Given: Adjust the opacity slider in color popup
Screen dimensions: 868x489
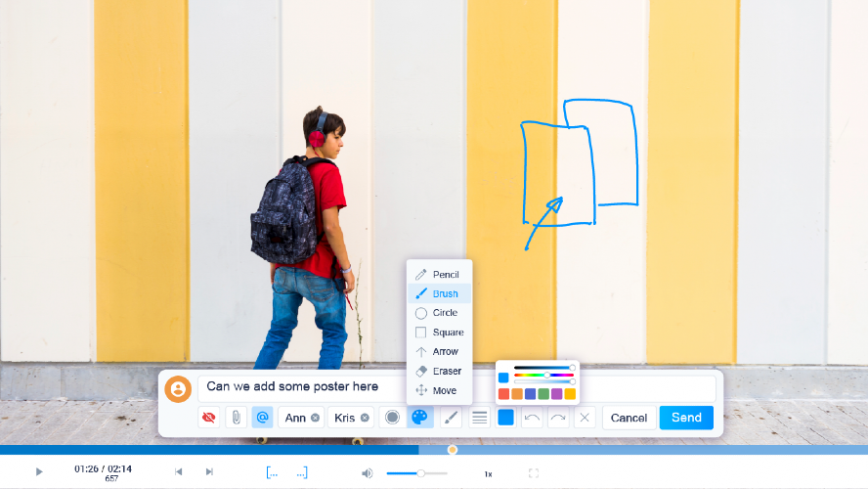Looking at the screenshot, I should click(544, 381).
